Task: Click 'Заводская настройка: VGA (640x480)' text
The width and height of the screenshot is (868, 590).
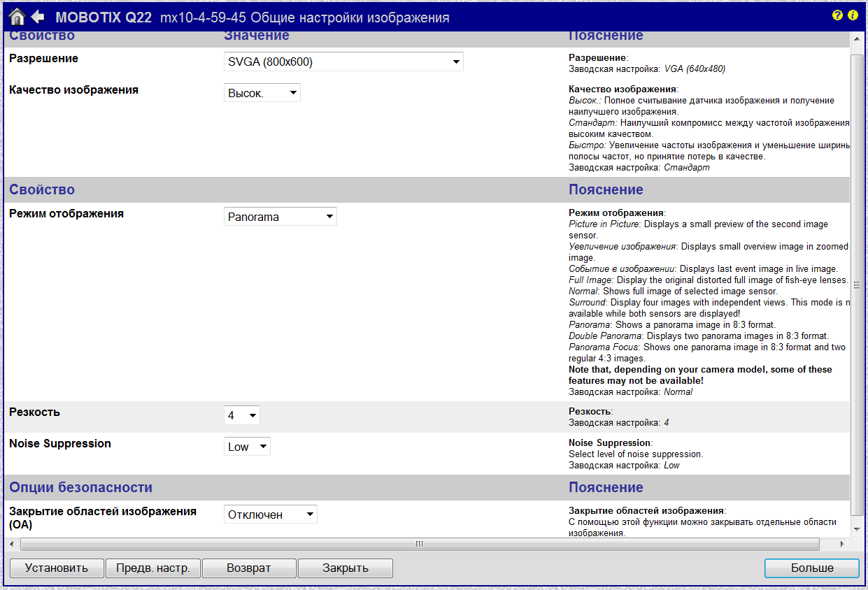Action: [x=647, y=69]
